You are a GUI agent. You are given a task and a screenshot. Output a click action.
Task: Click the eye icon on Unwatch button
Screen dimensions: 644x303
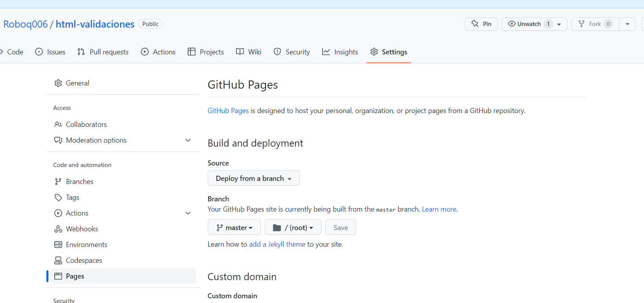511,24
